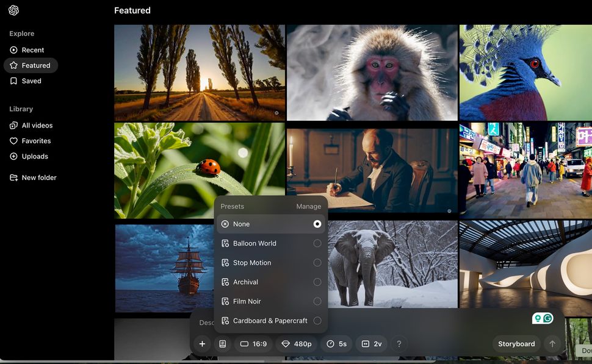The image size is (592, 364).
Task: Click the Storyboard button
Action: tap(516, 344)
